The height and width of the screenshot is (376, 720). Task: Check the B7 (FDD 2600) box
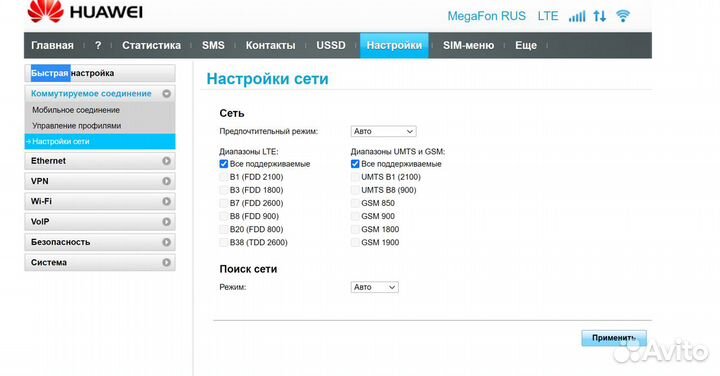pos(224,203)
